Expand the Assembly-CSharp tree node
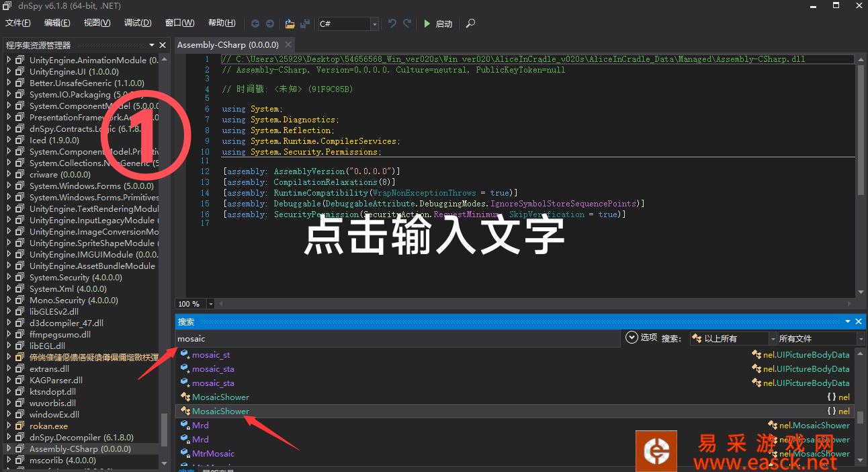 click(x=9, y=448)
